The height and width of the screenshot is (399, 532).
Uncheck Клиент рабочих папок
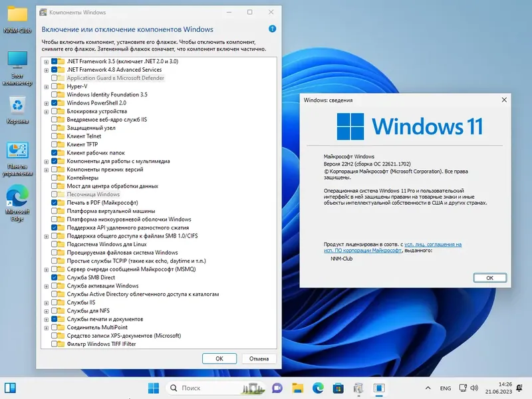click(x=55, y=153)
